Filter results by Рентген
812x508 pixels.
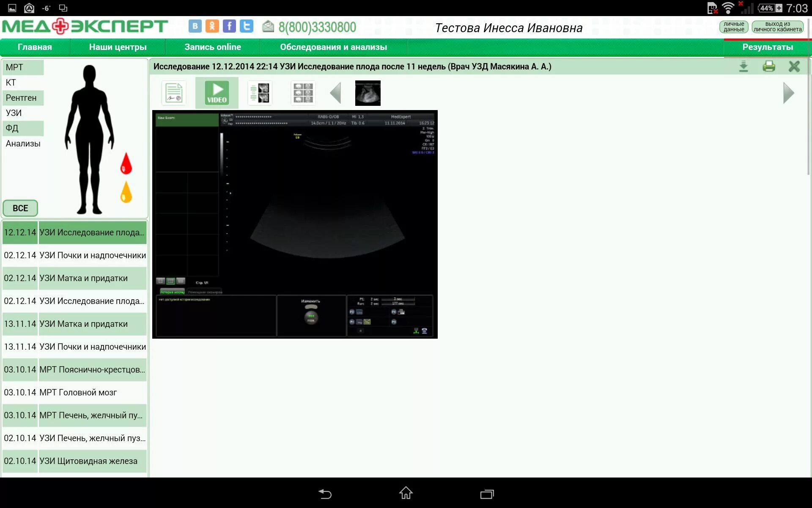[x=23, y=98]
